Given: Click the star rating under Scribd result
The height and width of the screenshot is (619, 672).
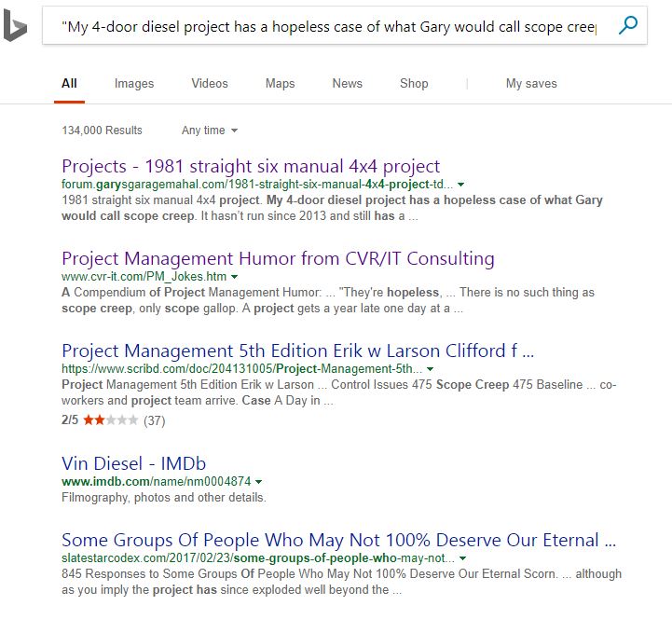Looking at the screenshot, I should pyautogui.click(x=110, y=420).
